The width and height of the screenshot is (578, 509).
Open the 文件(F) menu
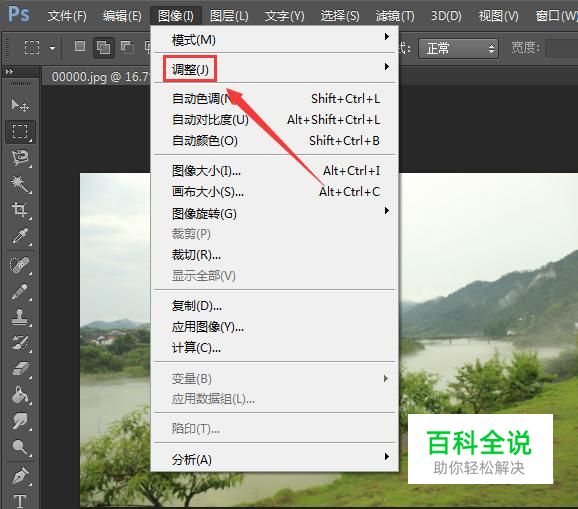(x=67, y=16)
